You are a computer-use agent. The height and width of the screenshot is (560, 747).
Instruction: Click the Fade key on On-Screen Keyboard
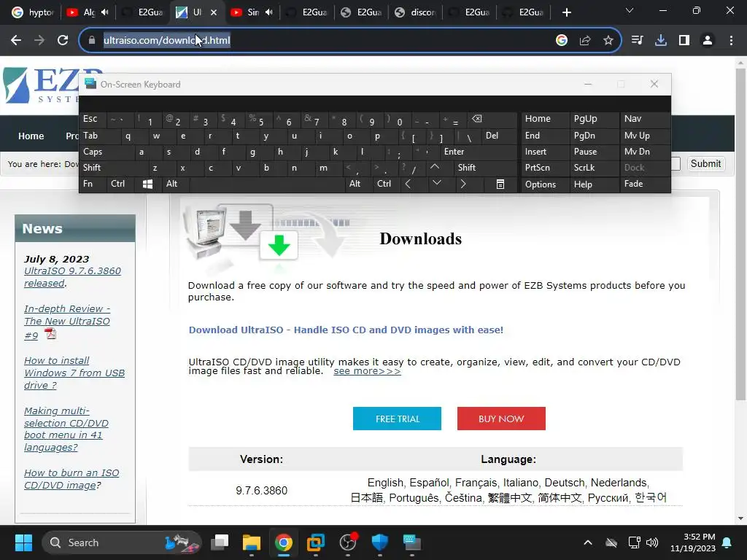click(x=634, y=184)
